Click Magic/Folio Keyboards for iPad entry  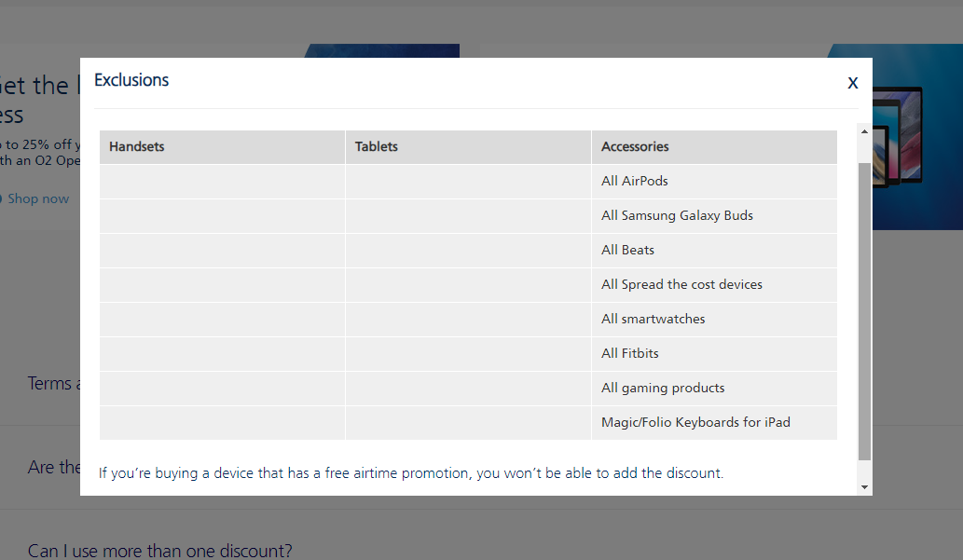[x=695, y=423]
